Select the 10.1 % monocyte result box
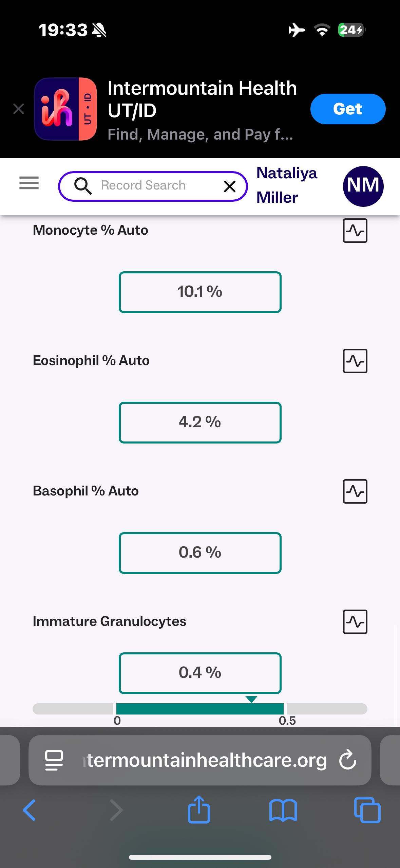The height and width of the screenshot is (868, 400). point(200,292)
